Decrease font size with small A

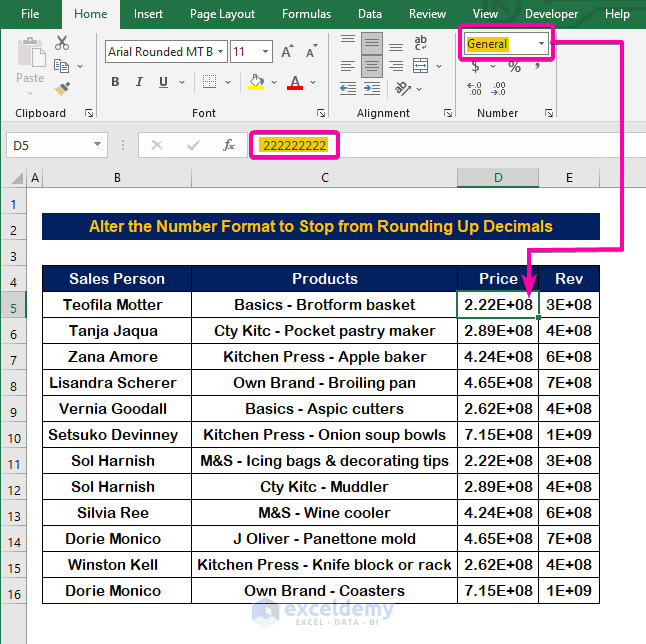pyautogui.click(x=312, y=52)
